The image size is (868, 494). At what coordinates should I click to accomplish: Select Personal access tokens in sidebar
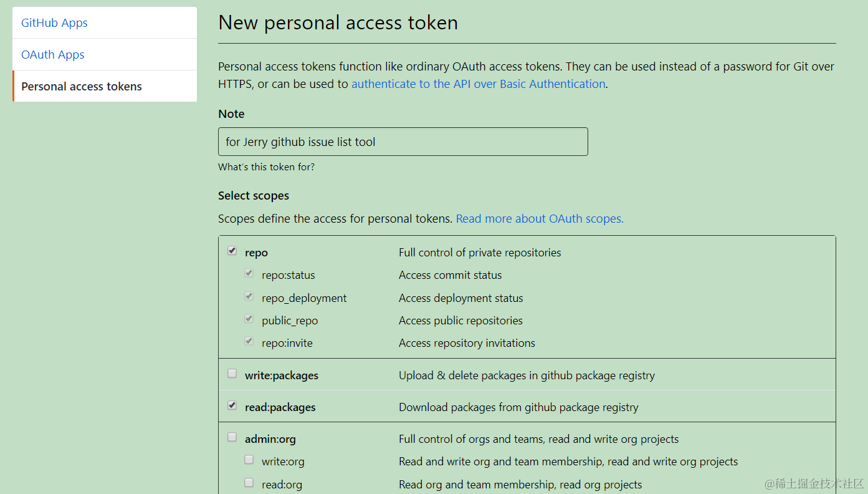[82, 87]
